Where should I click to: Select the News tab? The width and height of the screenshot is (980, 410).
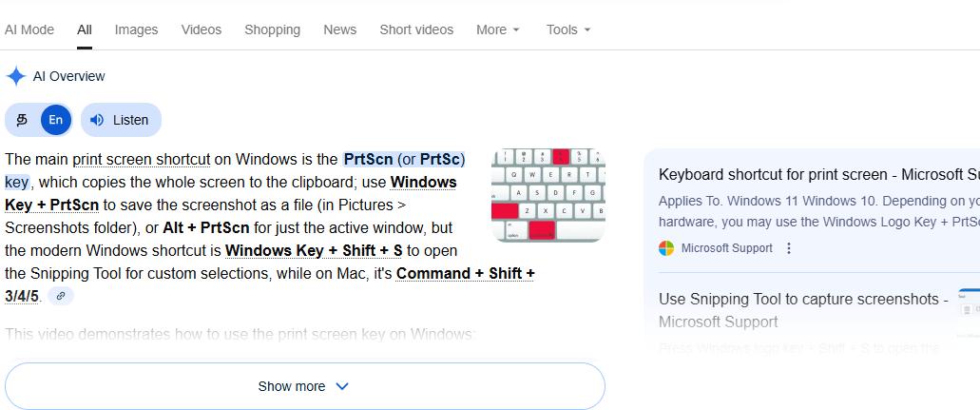[339, 29]
